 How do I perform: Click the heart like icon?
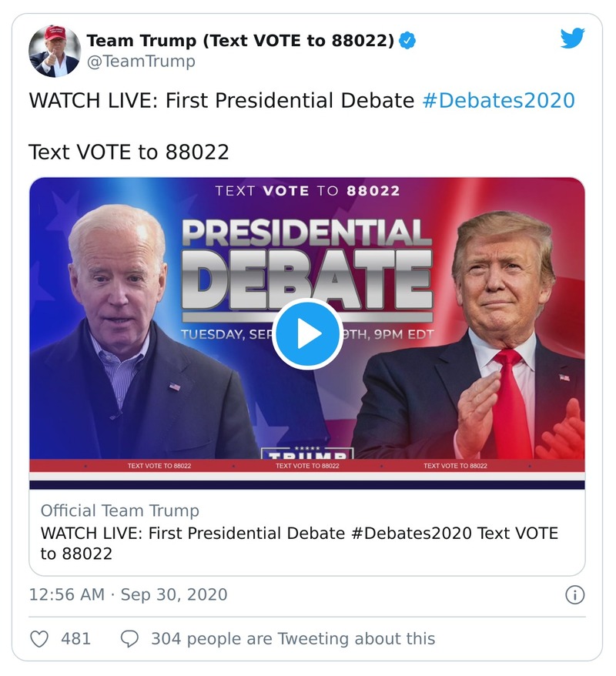pos(40,638)
